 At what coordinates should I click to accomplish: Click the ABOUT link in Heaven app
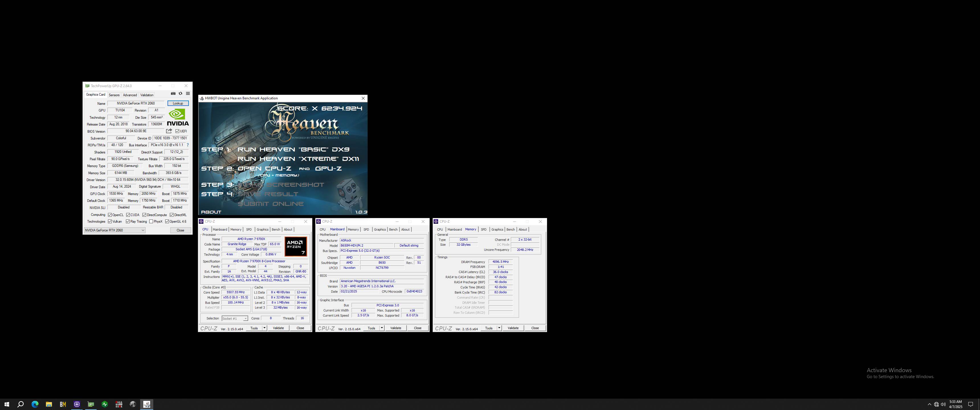click(x=211, y=212)
